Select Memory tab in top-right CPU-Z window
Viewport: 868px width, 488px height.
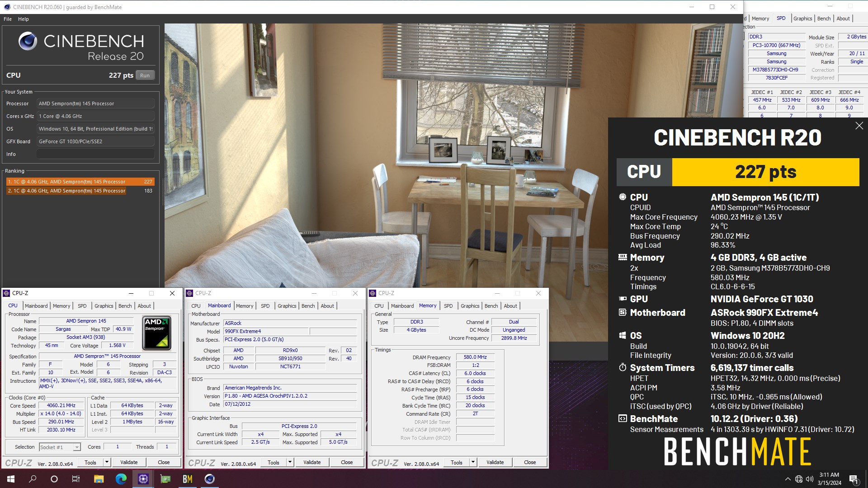[x=760, y=19]
